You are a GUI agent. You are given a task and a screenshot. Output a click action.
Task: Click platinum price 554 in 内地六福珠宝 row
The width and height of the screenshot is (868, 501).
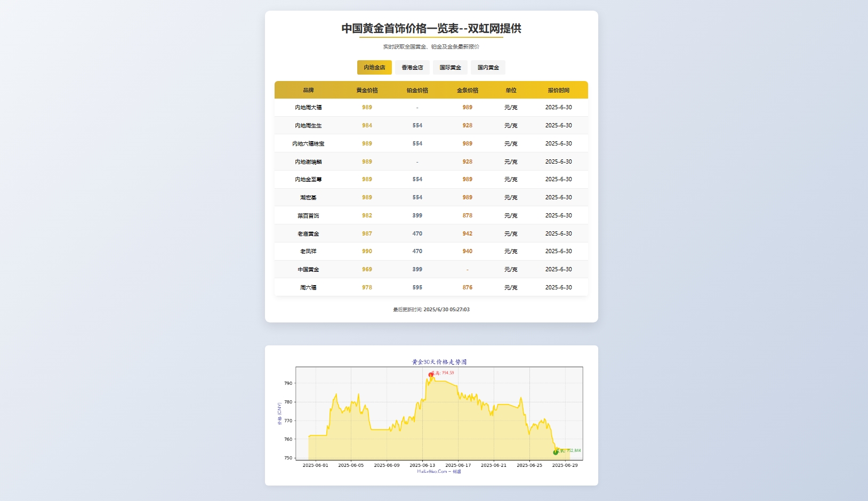[x=417, y=144]
